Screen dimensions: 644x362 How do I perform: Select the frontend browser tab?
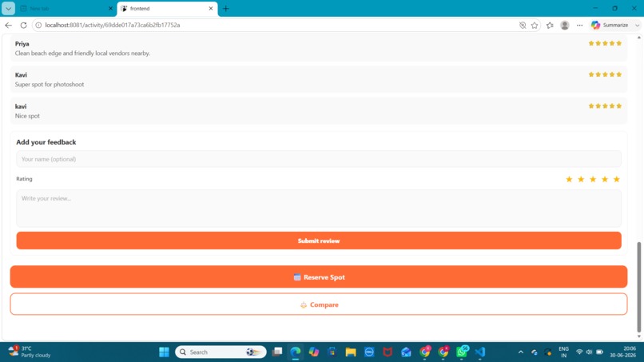167,8
